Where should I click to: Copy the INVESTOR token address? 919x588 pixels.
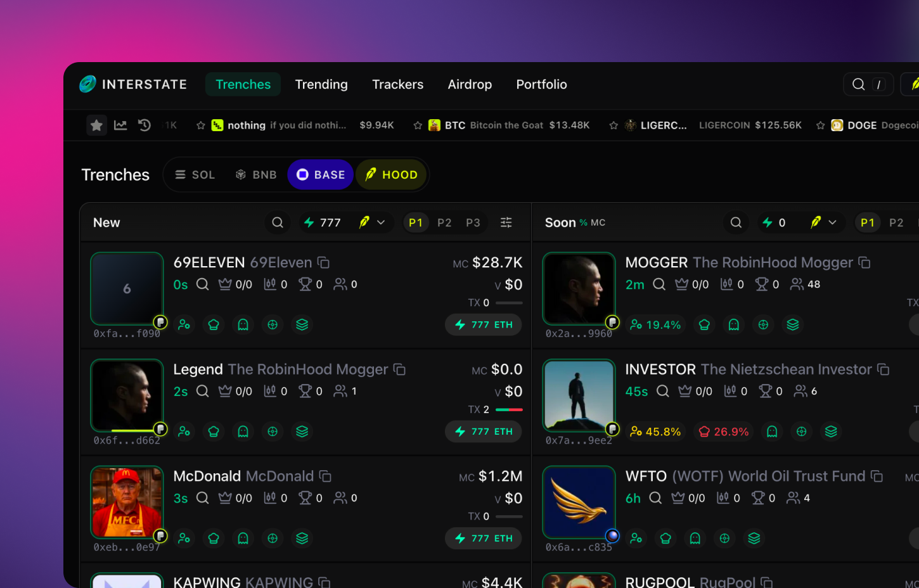point(884,369)
